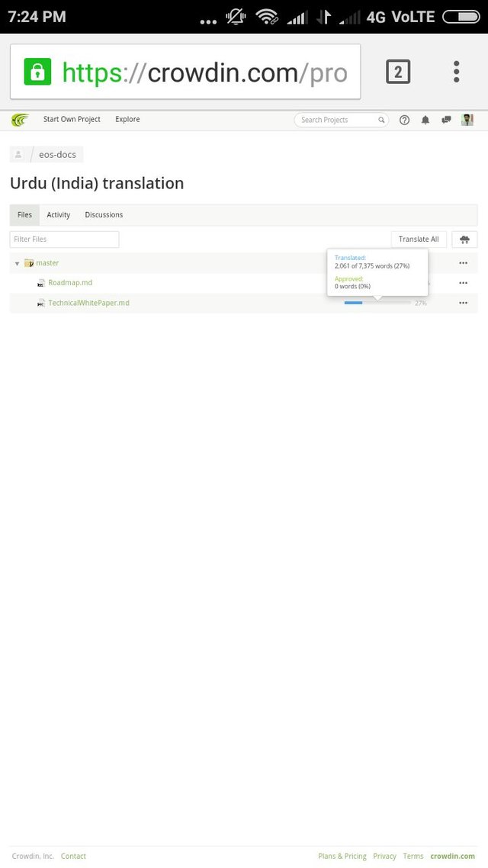The image size is (488, 868).
Task: Open the Privacy footer link
Action: [x=384, y=856]
